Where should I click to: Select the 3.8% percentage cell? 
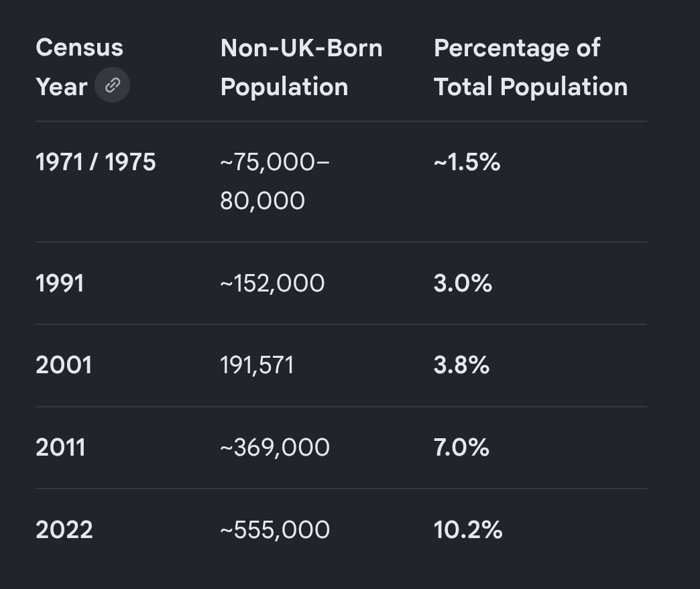click(461, 365)
